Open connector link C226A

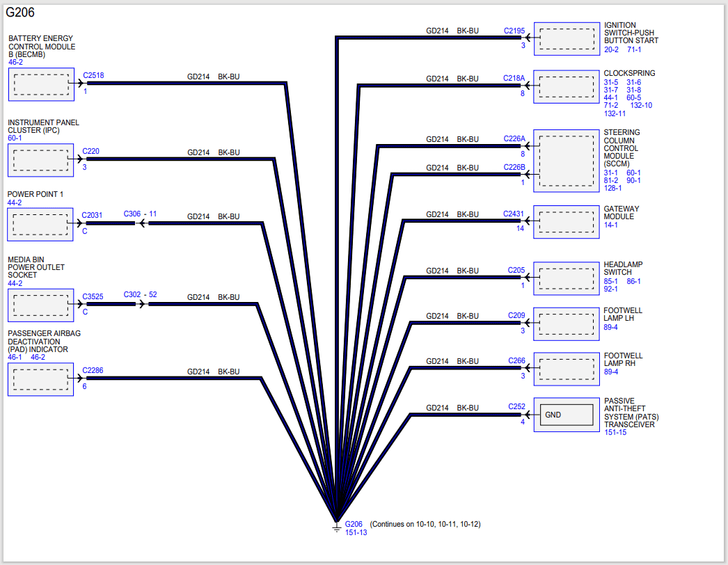(514, 138)
